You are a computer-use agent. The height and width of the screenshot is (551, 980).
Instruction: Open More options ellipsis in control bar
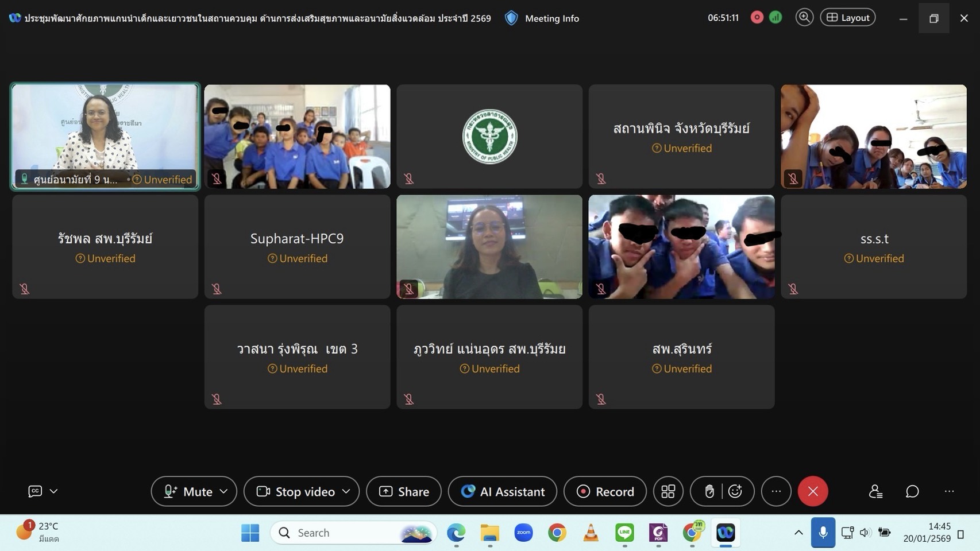(776, 491)
